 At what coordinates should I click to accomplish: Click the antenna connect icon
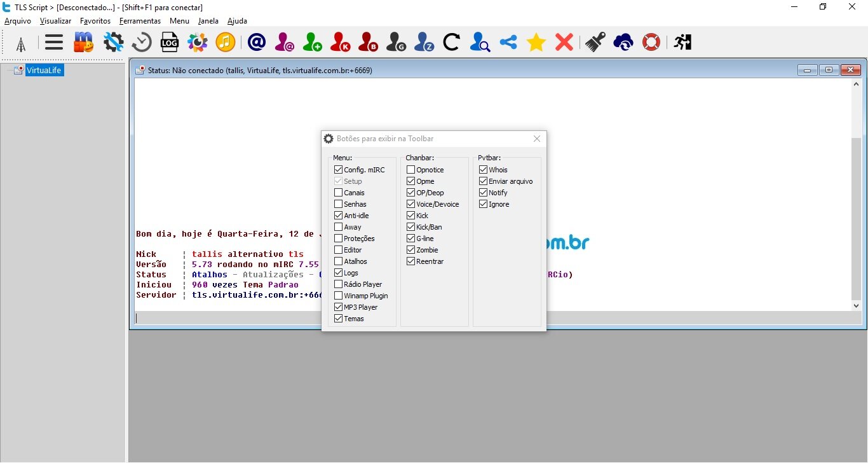tap(21, 43)
